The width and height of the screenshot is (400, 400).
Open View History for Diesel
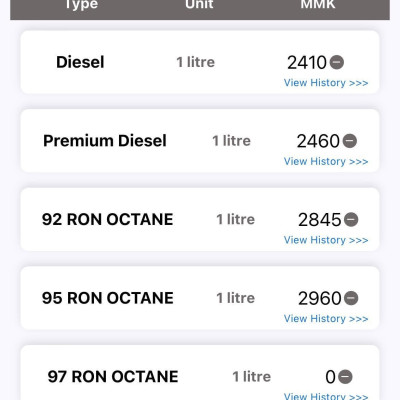[x=326, y=83]
